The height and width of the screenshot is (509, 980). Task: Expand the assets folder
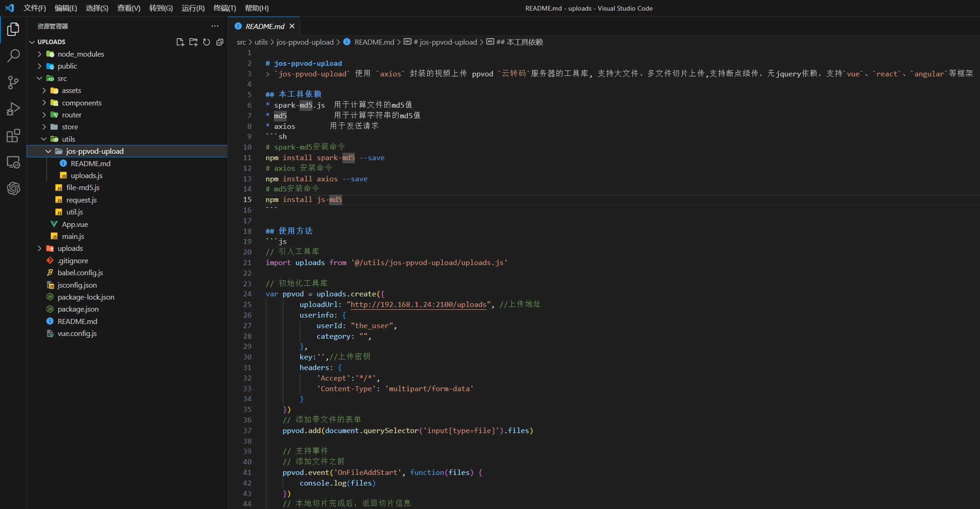(44, 90)
